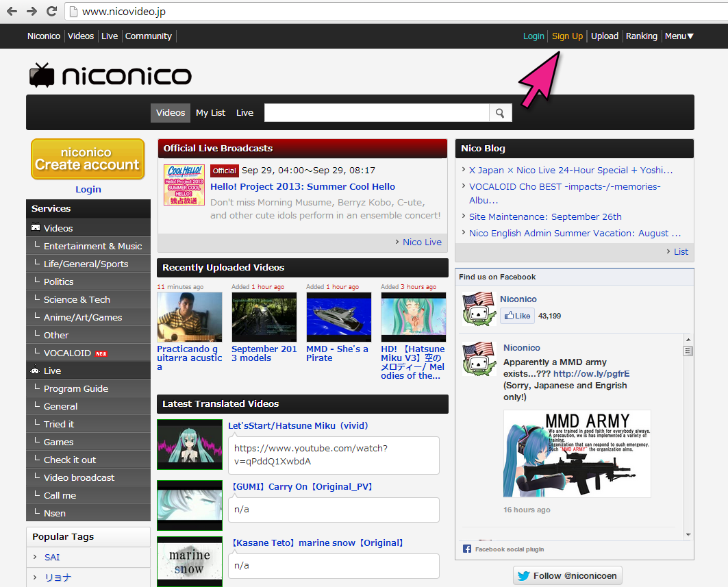
Task: Click the MMD ARMY Facebook post image
Action: coord(577,453)
